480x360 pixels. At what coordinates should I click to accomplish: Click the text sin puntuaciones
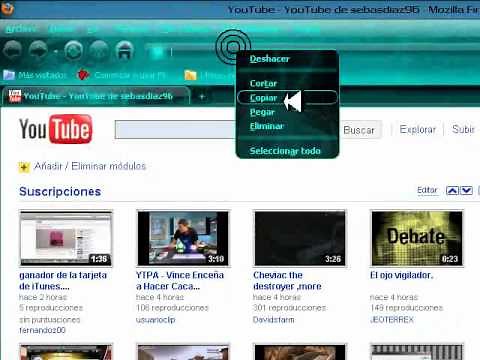point(50,320)
